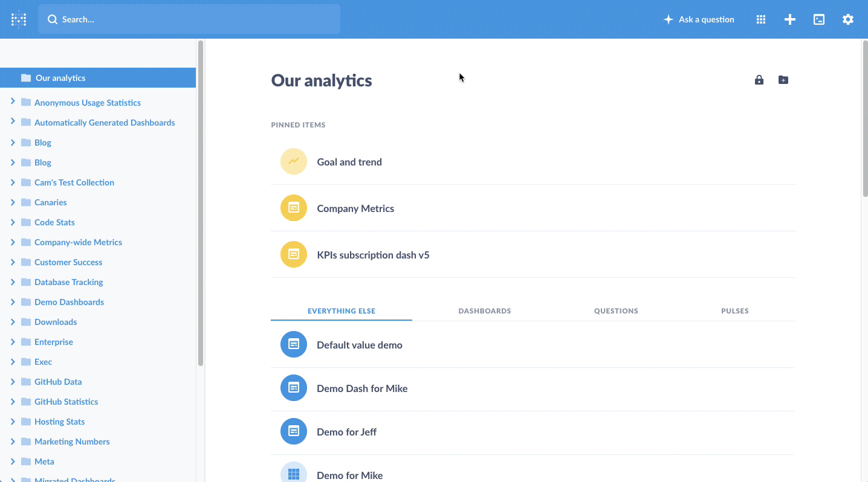Viewport: 868px width, 482px height.
Task: Click the Default value demo dashboard icon
Action: [x=293, y=344]
